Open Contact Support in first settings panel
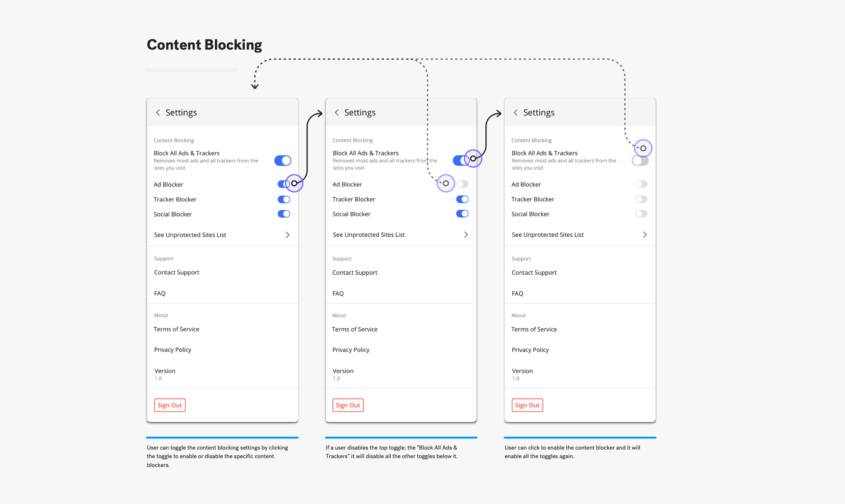 (177, 272)
